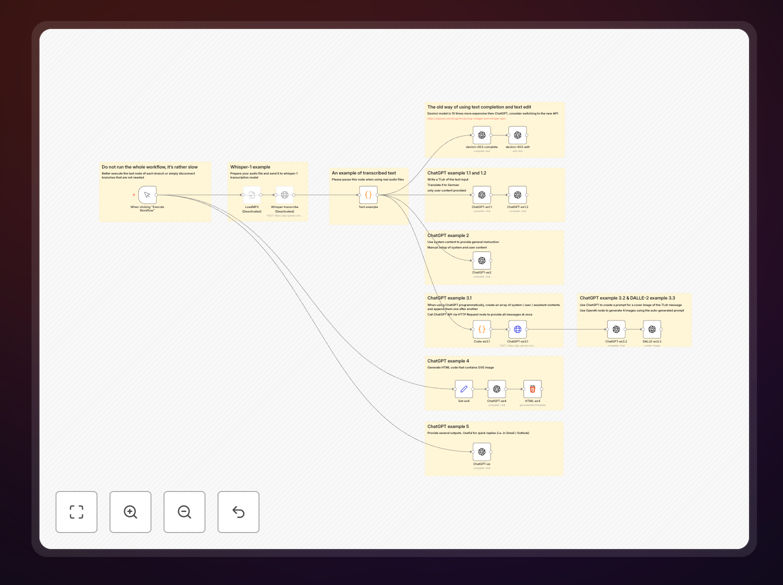
Task: Select the 'Text example' code node
Action: 368,195
